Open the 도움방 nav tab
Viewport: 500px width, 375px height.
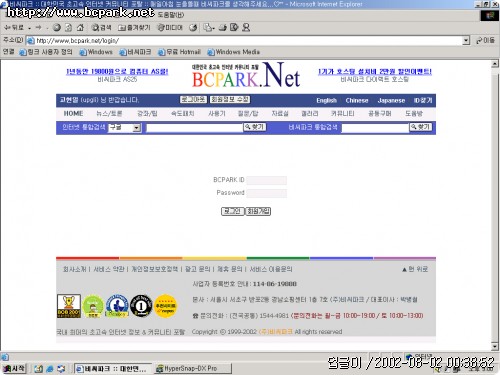point(414,113)
